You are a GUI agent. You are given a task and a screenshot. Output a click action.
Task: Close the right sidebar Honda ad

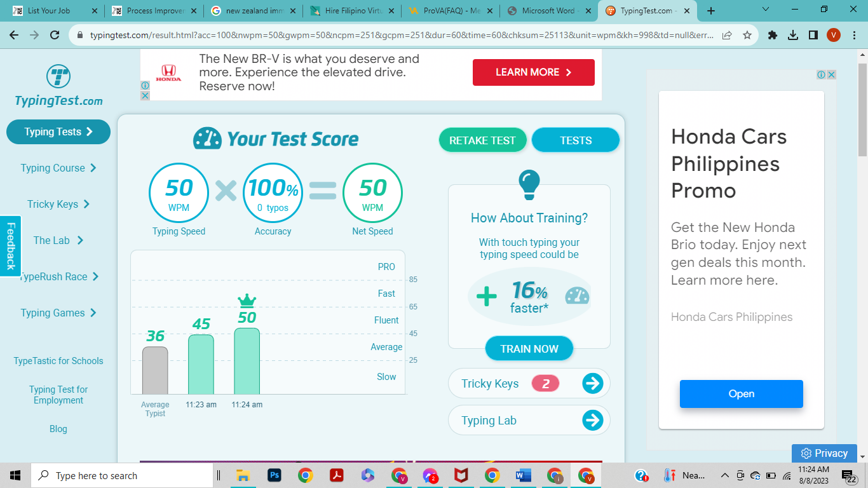click(x=831, y=74)
